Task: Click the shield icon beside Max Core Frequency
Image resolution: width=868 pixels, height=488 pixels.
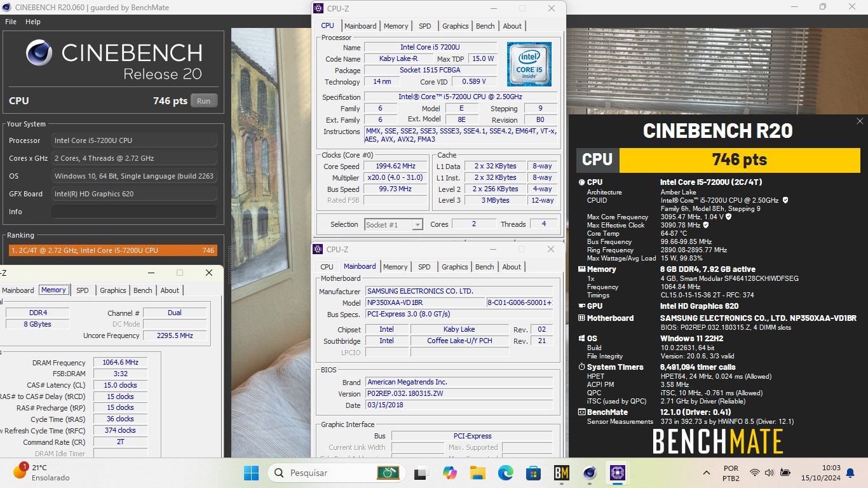Action: (728, 217)
